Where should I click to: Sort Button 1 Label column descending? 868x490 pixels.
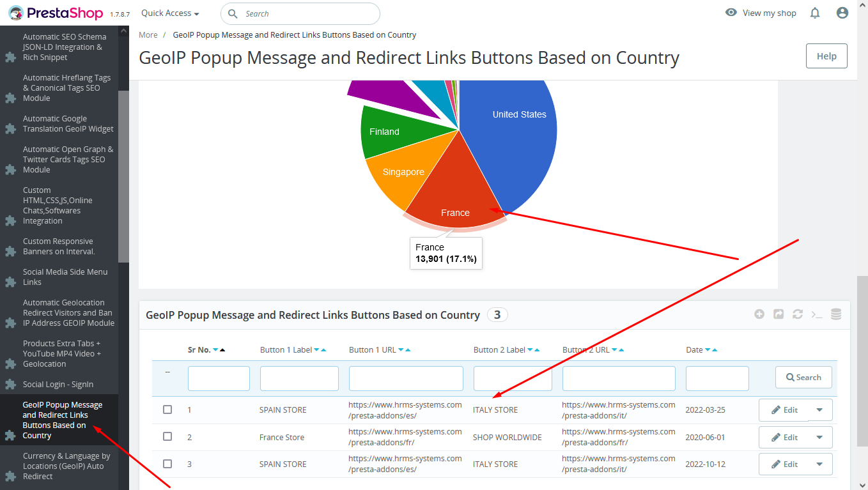tap(316, 350)
